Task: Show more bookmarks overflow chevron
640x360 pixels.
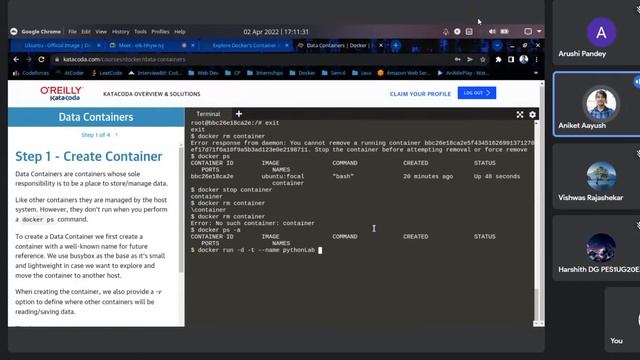Action: (536, 73)
